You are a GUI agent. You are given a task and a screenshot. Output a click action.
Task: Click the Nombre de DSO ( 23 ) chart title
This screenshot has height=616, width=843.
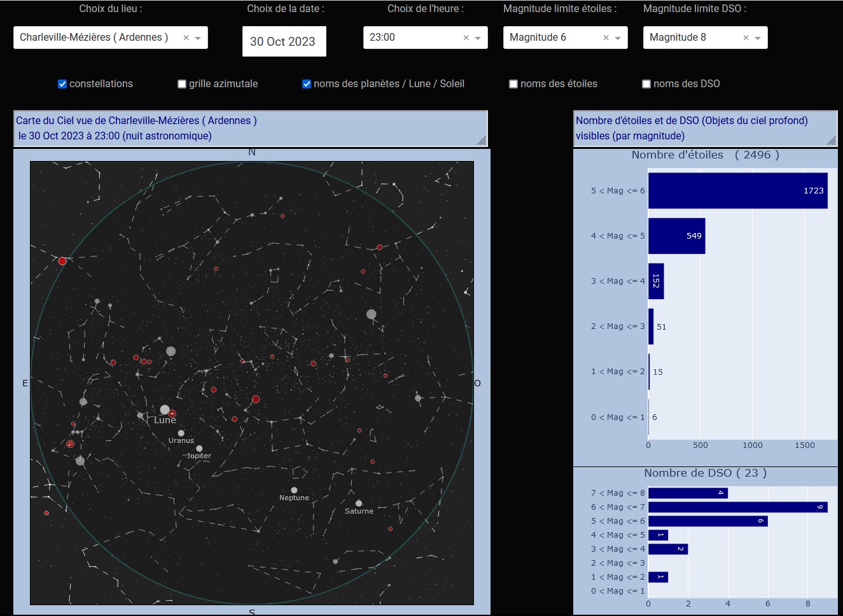click(x=706, y=473)
